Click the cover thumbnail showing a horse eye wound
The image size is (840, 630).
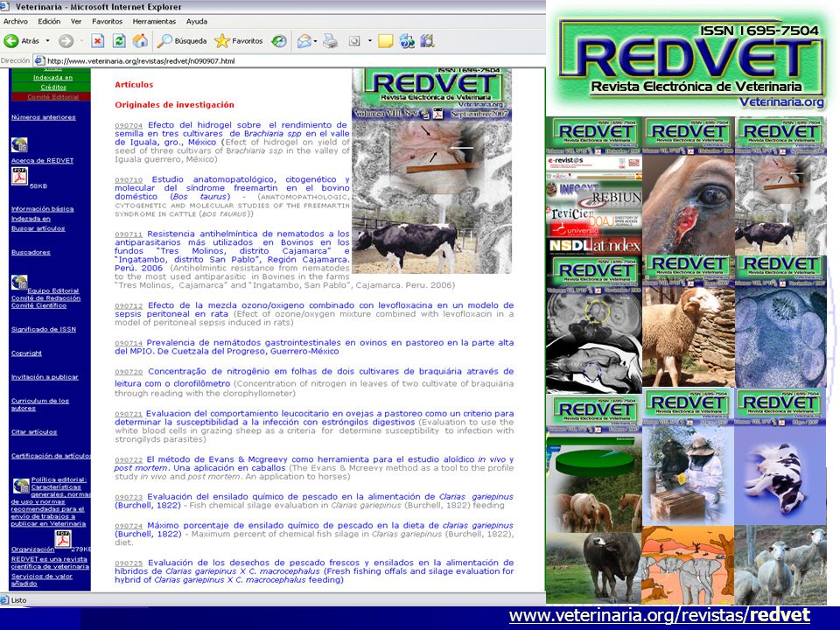[x=689, y=185]
